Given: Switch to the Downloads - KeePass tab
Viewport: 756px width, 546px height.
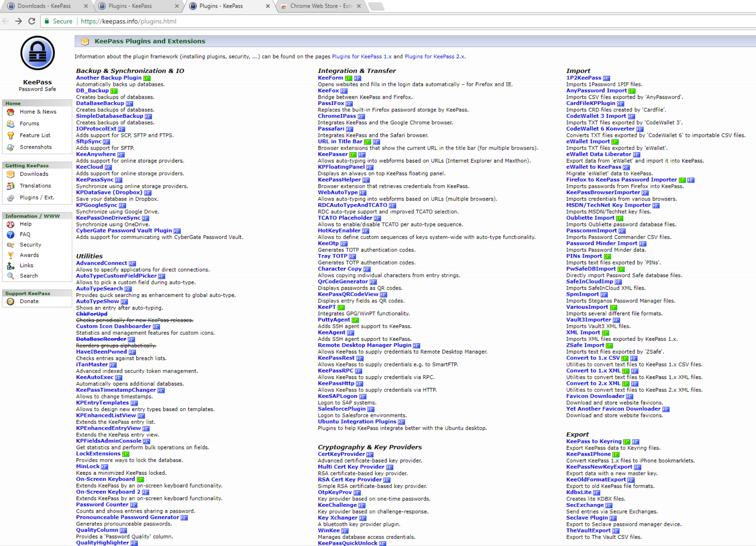Looking at the screenshot, I should pyautogui.click(x=44, y=6).
